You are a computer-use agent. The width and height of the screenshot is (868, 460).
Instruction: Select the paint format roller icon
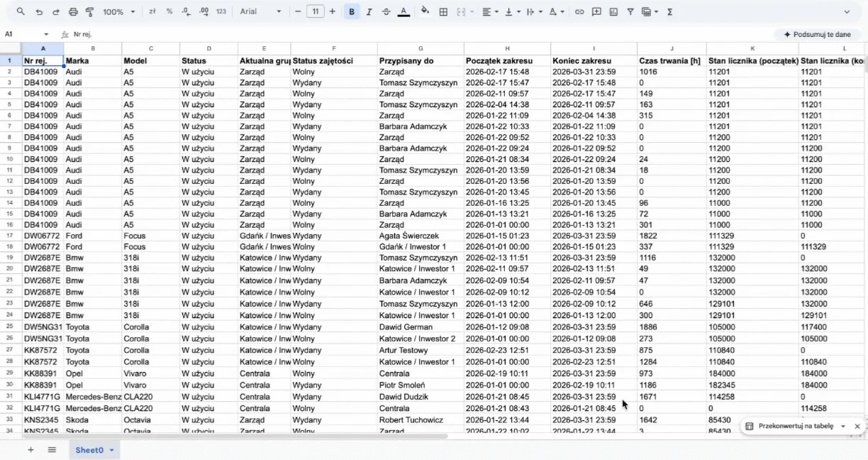click(x=89, y=11)
